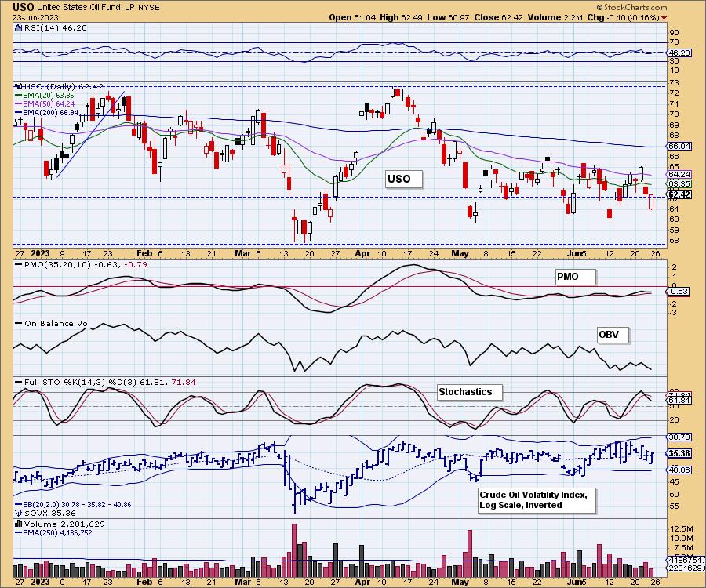
Task: Click the 64.24 price axis tag
Action: coord(679,174)
